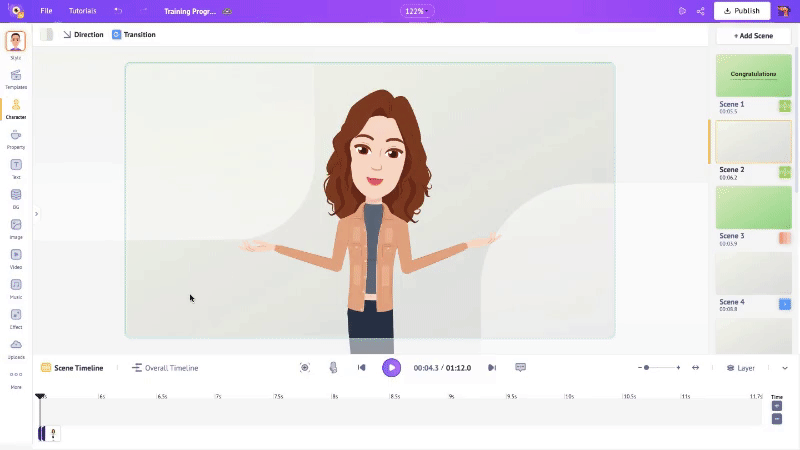Select the Scene 4 thumbnail
Viewport: 800px width, 450px height.
pyautogui.click(x=754, y=273)
